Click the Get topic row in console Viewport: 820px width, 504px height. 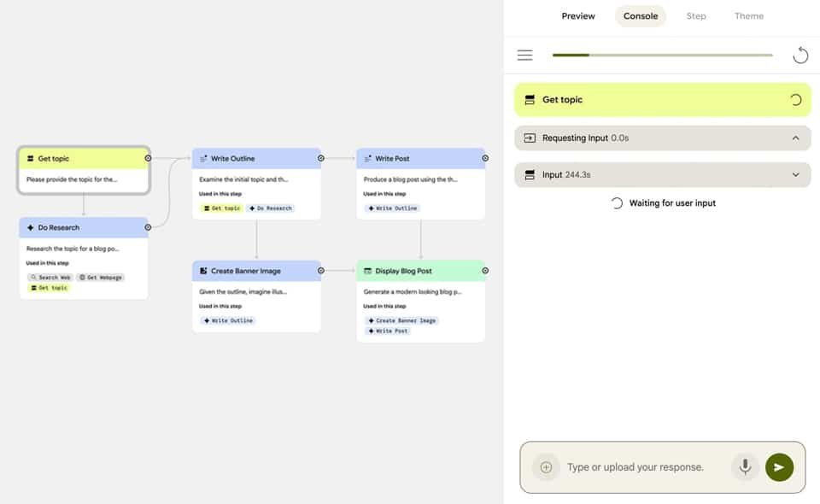pos(663,99)
